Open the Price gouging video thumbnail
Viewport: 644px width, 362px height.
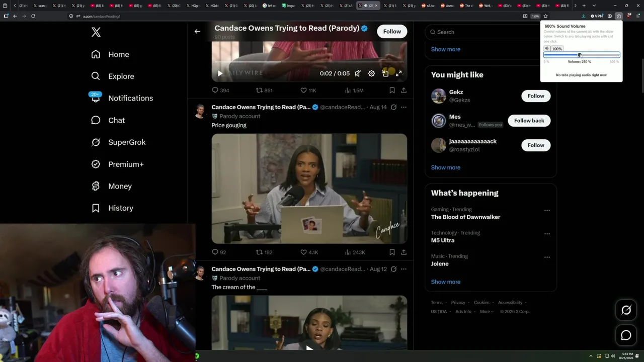click(x=309, y=189)
